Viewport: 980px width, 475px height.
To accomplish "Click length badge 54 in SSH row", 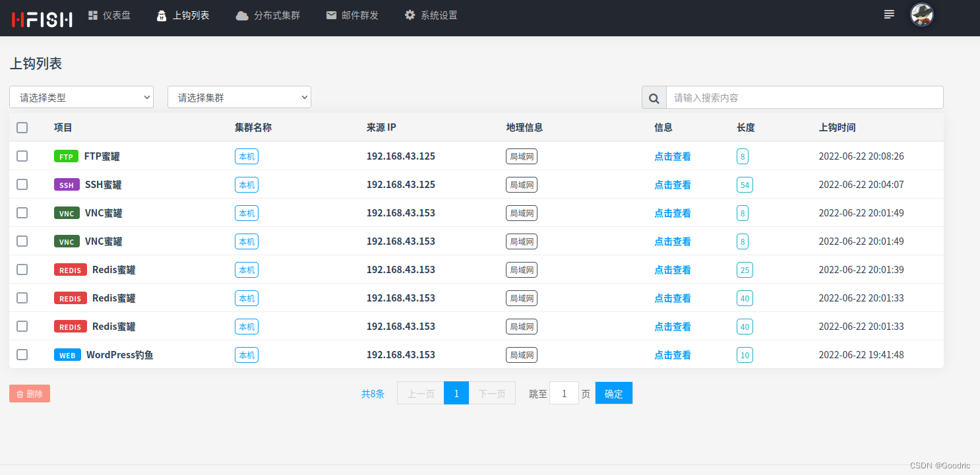I will coord(745,185).
